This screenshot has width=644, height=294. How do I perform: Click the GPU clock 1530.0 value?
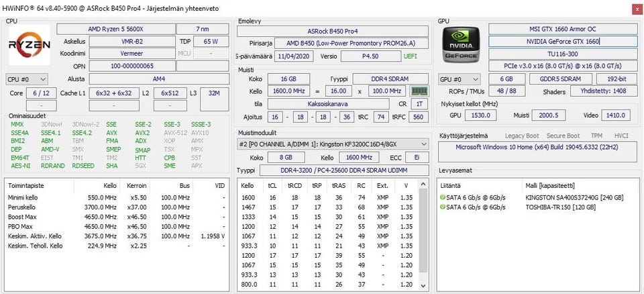(480, 115)
